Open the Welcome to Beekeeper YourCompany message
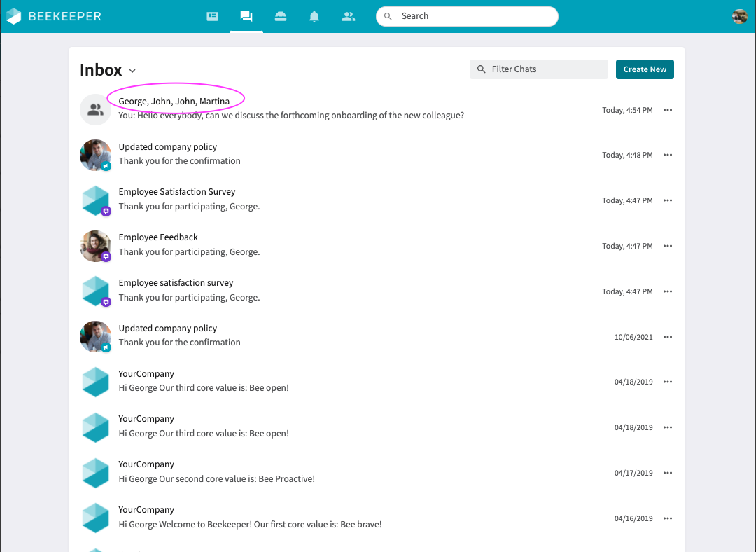This screenshot has width=756, height=552. tap(377, 517)
